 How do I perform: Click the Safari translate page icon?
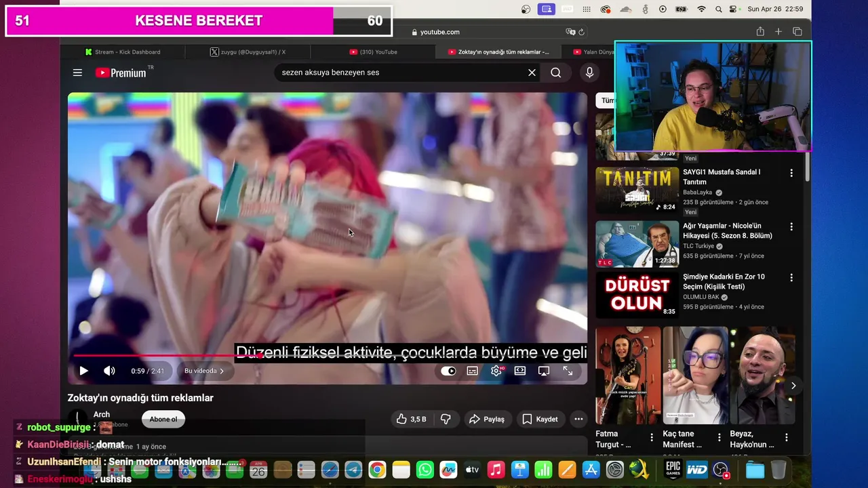[x=570, y=32]
